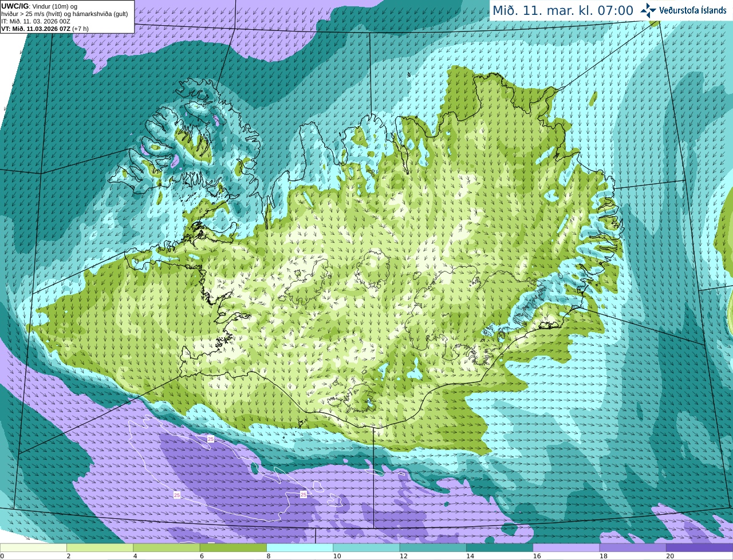Click the Veðurstofa Íslands name text
Image resolution: width=733 pixels, height=560 pixels.
click(693, 10)
